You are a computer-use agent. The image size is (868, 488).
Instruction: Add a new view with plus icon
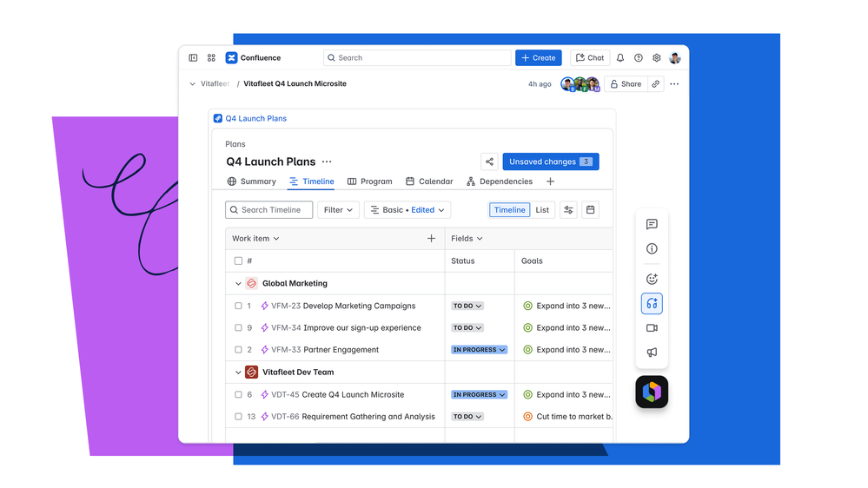pyautogui.click(x=550, y=181)
